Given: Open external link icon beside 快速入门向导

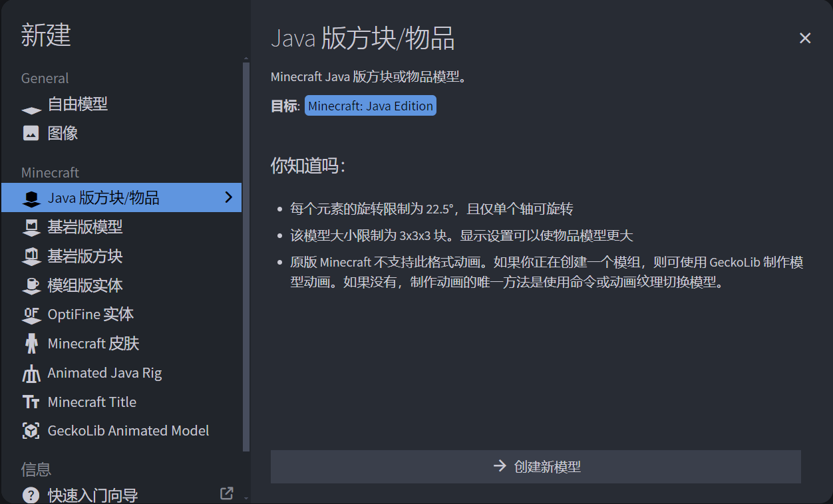Looking at the screenshot, I should pyautogui.click(x=227, y=493).
